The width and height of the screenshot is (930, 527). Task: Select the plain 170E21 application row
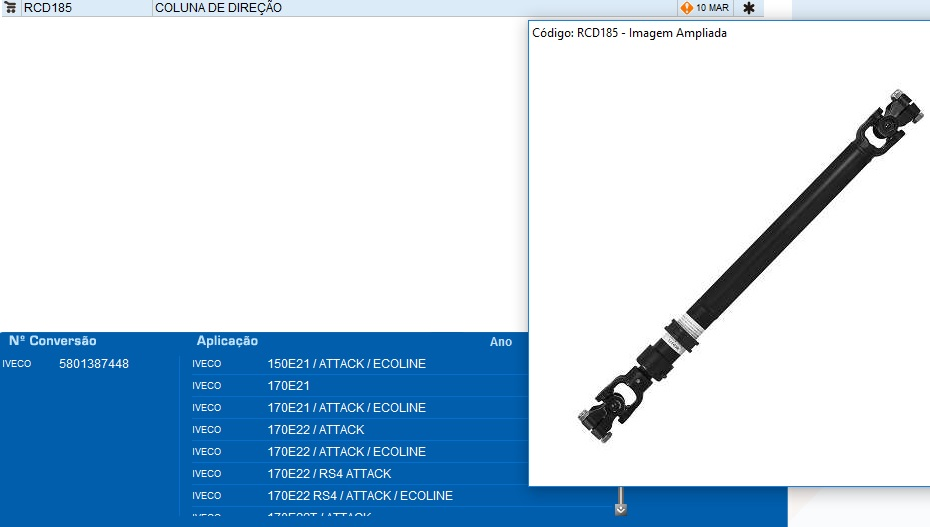tap(289, 386)
